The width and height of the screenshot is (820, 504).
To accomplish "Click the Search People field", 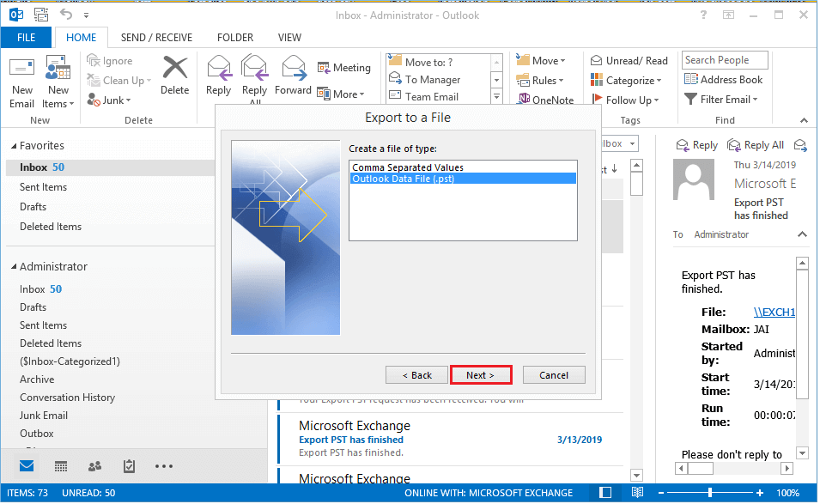I will pos(725,60).
